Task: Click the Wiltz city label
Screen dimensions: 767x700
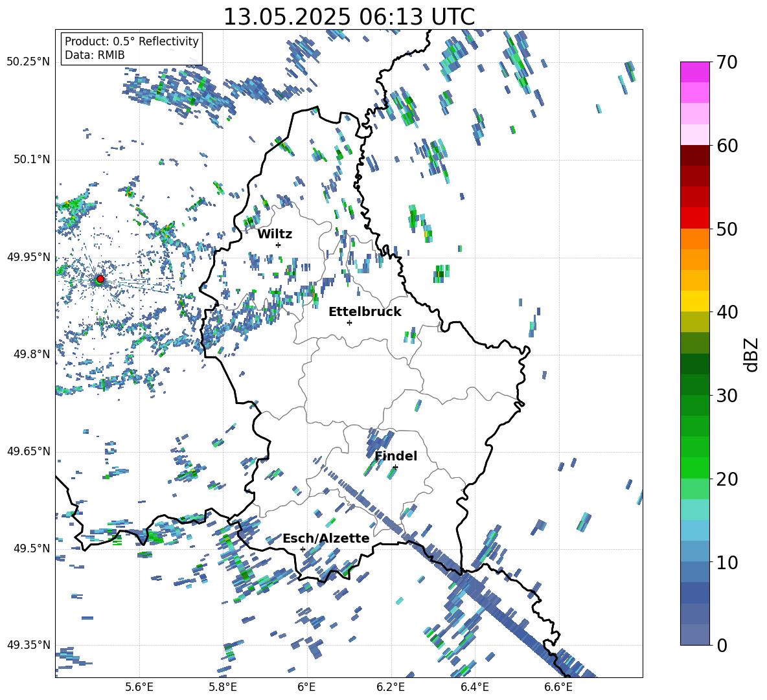Action: coord(275,234)
